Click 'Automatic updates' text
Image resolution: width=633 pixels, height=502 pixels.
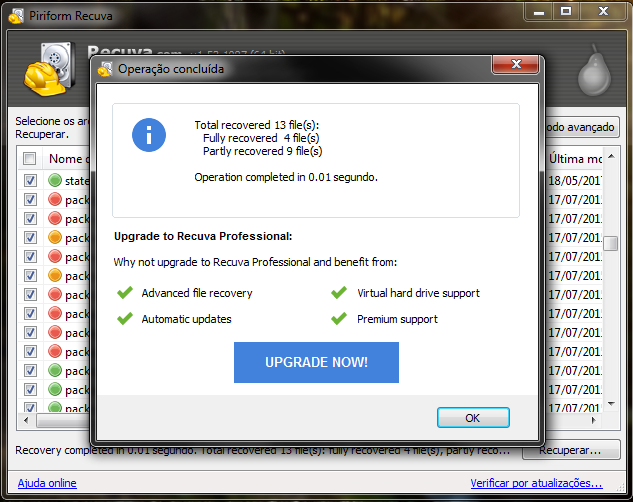point(187,319)
